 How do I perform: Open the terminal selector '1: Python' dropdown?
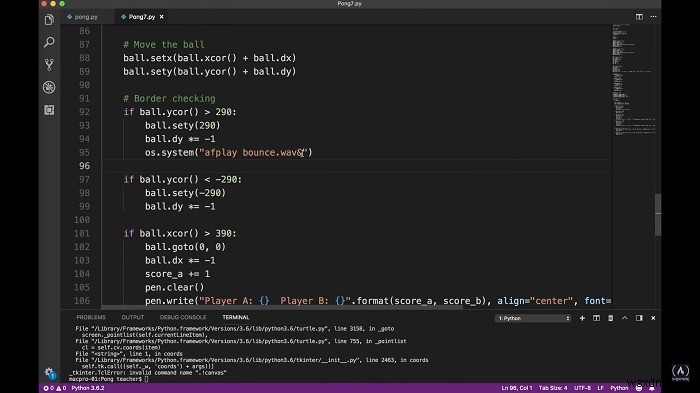pos(533,318)
